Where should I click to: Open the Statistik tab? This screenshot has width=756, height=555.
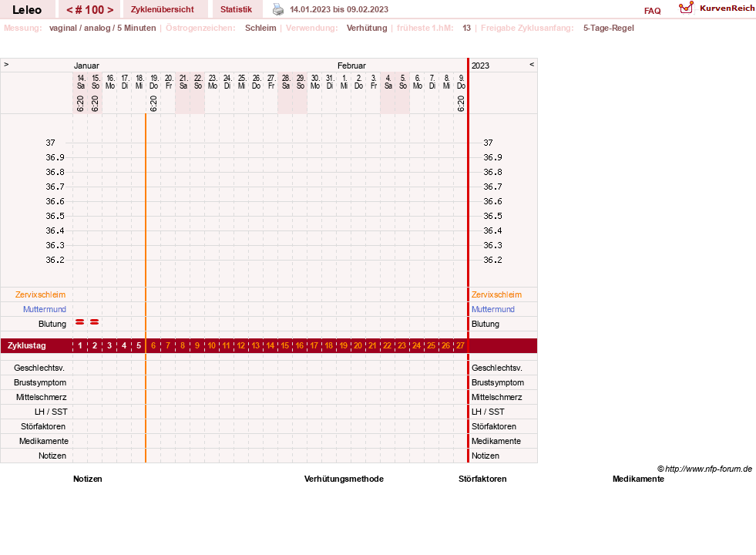pyautogui.click(x=237, y=10)
